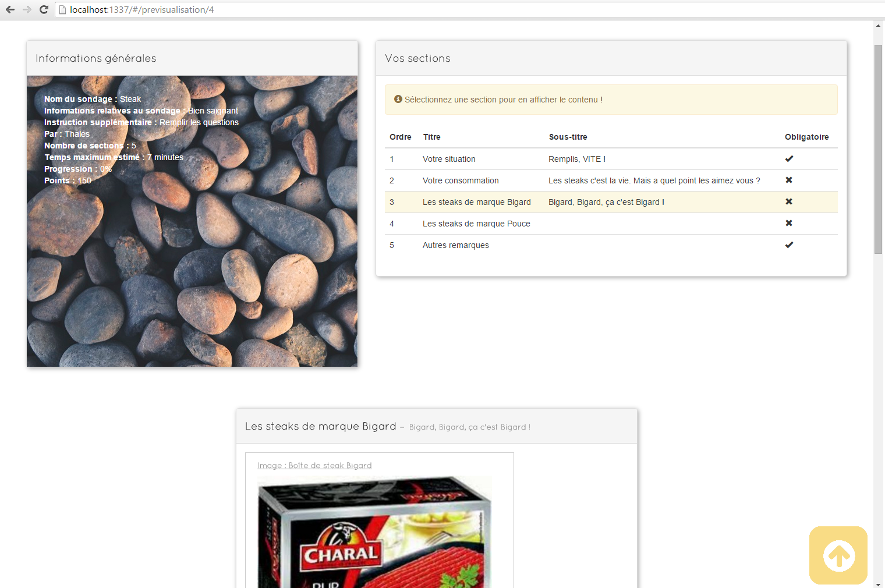Click 'Points : 150' line

click(x=68, y=180)
